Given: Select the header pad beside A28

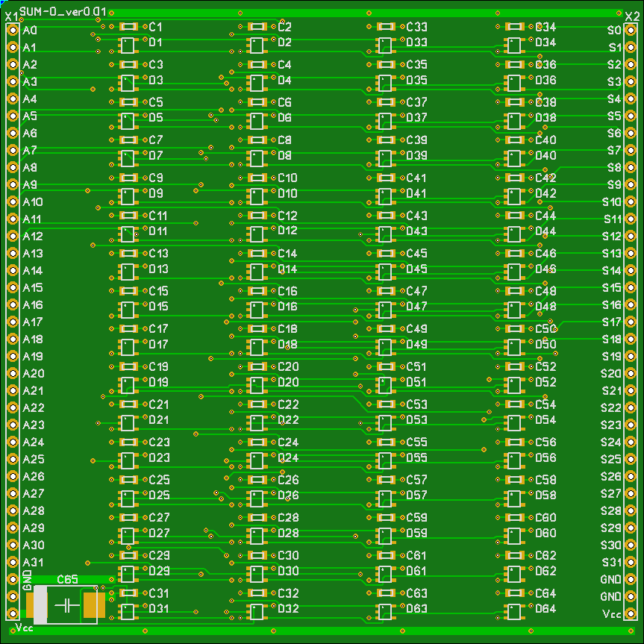Looking at the screenshot, I should point(13,511).
